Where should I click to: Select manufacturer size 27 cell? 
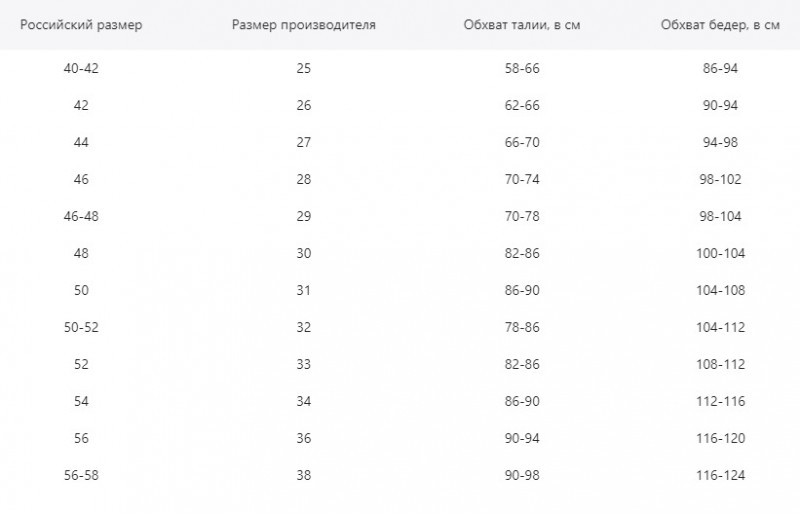[x=304, y=143]
